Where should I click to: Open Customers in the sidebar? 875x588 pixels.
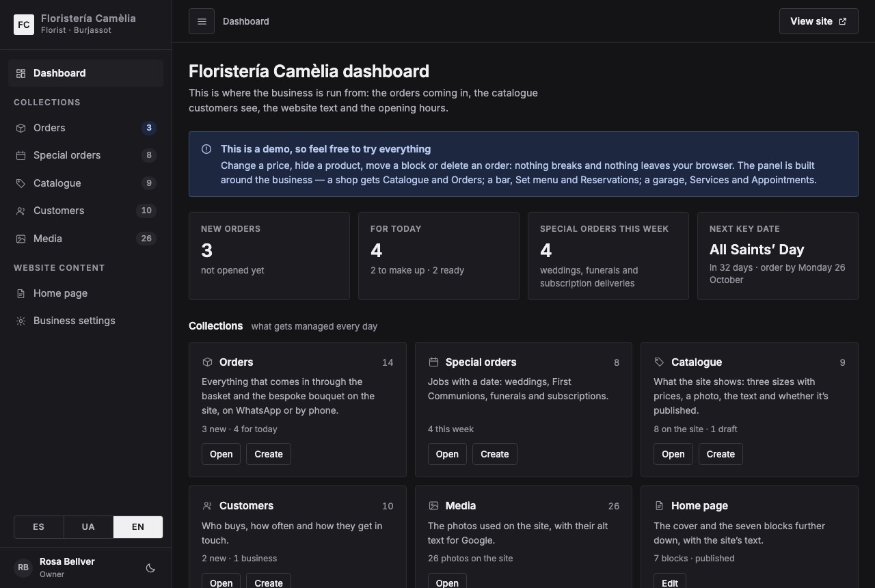point(85,211)
